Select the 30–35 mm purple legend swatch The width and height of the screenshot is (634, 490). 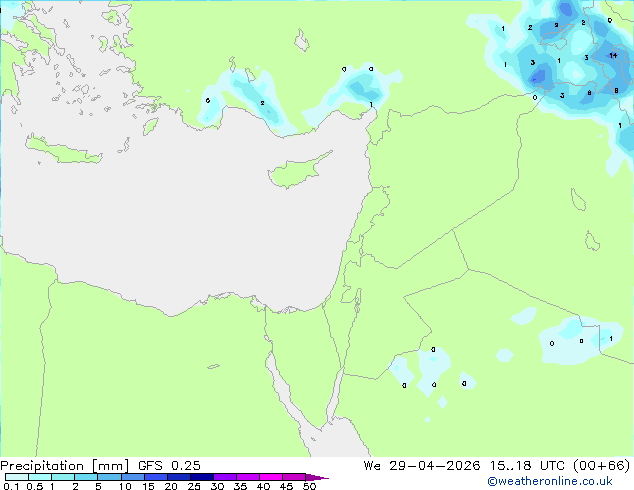[x=224, y=477]
